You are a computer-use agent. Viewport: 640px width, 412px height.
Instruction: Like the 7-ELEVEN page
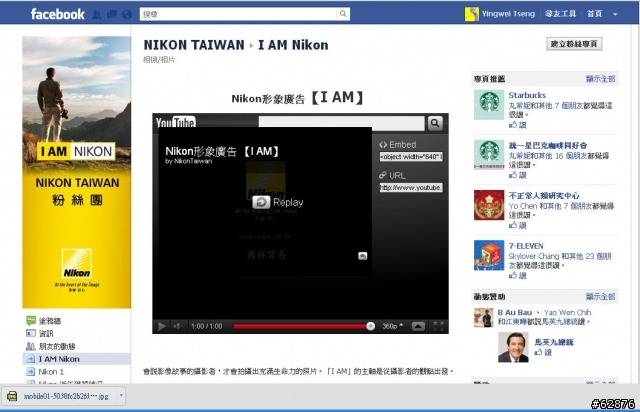click(x=518, y=276)
